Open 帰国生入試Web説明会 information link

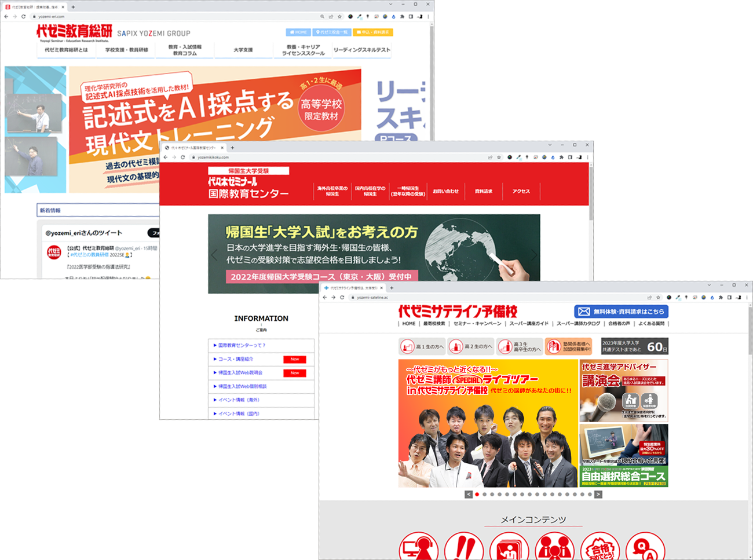pyautogui.click(x=240, y=373)
